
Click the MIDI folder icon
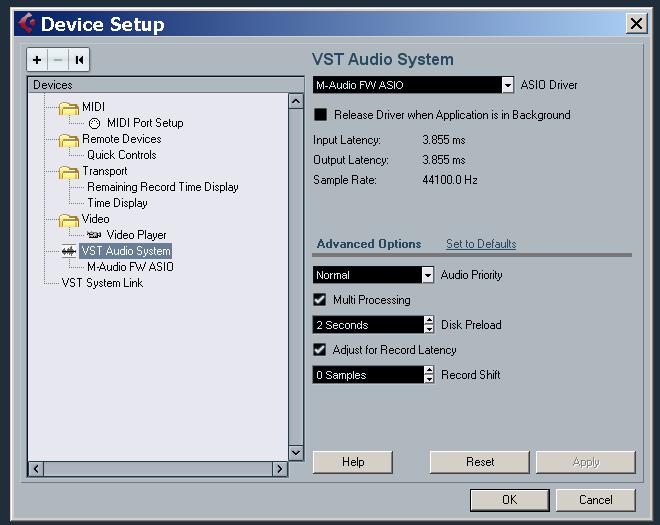point(68,108)
